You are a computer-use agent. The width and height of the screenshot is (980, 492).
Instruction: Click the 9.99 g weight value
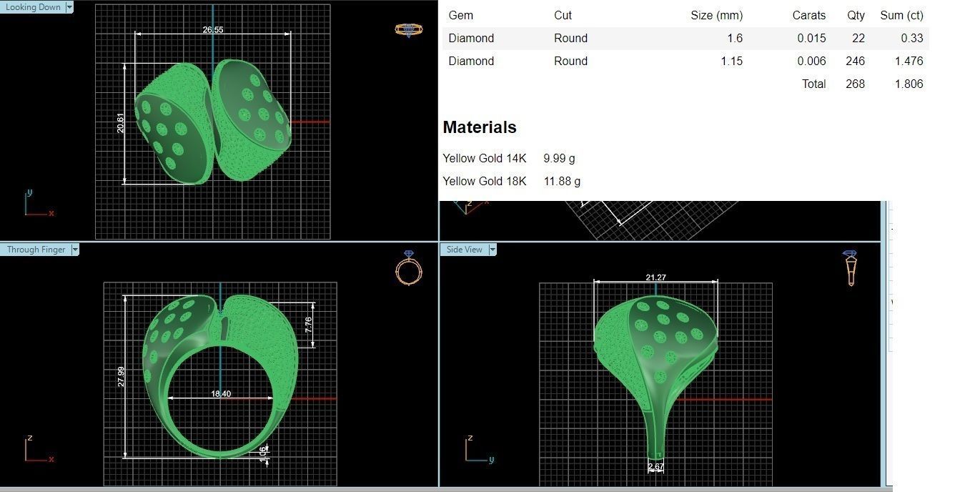tap(559, 158)
